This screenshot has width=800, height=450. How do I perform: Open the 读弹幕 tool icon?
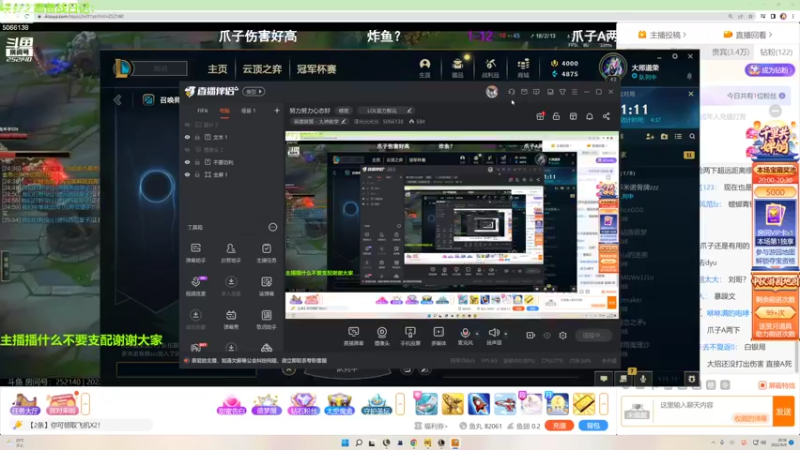tap(266, 286)
